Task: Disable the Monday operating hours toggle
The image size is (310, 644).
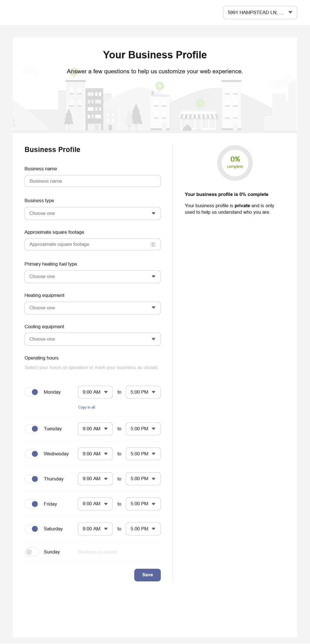Action: (32, 392)
